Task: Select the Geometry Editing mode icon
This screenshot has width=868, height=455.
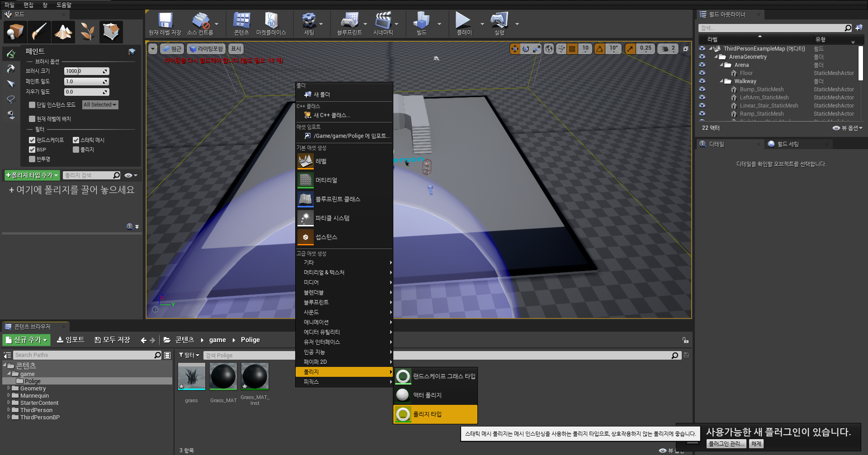Action: (x=111, y=32)
